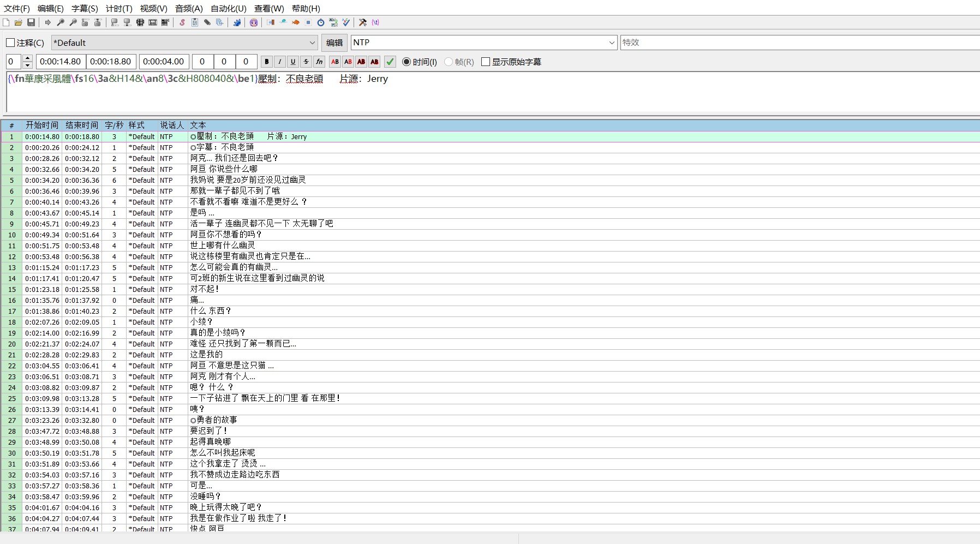Pick the primary color (first AB button)
The width and height of the screenshot is (980, 544).
click(335, 62)
